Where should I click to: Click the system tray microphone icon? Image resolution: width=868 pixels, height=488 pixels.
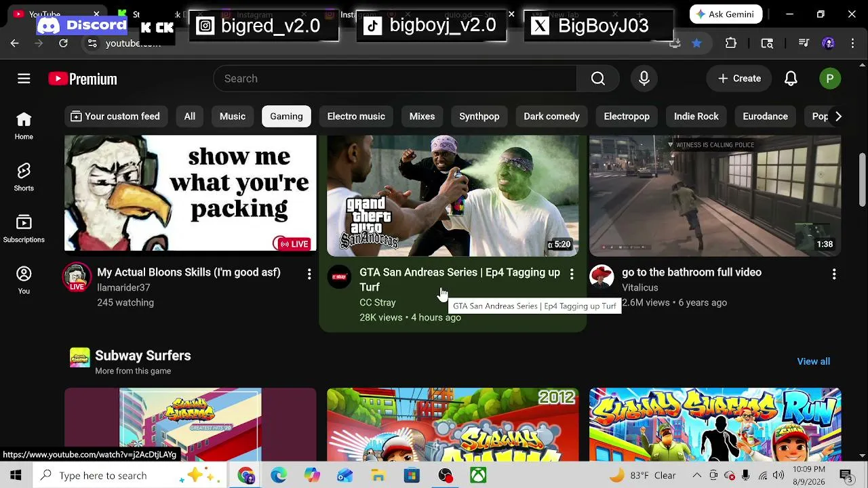(746, 475)
